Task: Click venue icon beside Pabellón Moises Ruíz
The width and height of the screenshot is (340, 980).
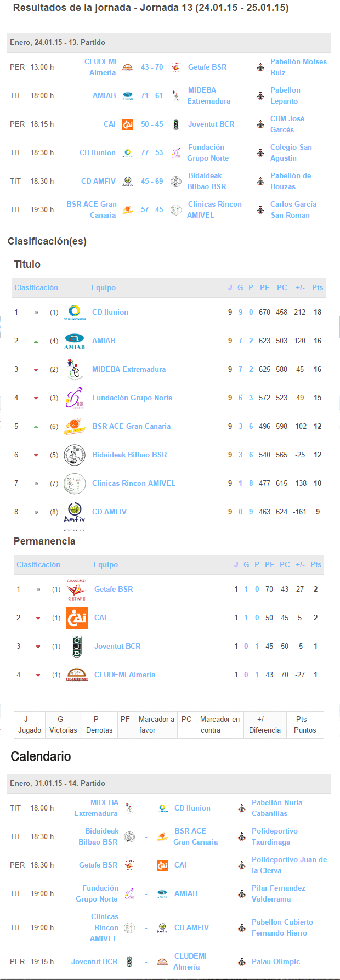Action: [x=260, y=67]
